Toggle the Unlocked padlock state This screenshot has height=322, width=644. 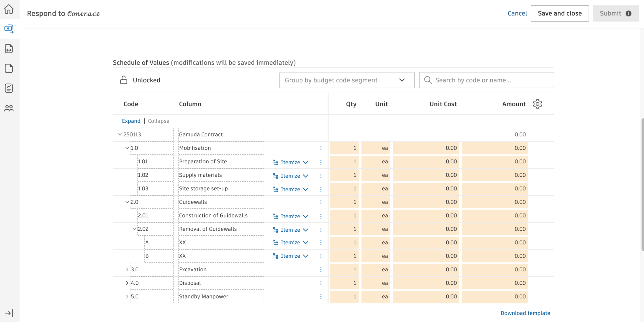pos(123,80)
